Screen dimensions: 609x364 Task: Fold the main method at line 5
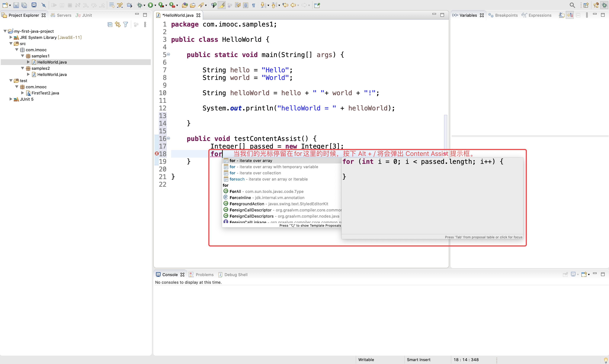coord(168,54)
